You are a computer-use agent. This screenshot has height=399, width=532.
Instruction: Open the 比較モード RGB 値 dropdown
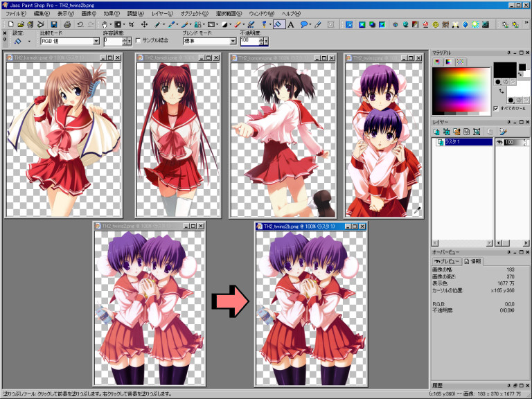pyautogui.click(x=96, y=41)
